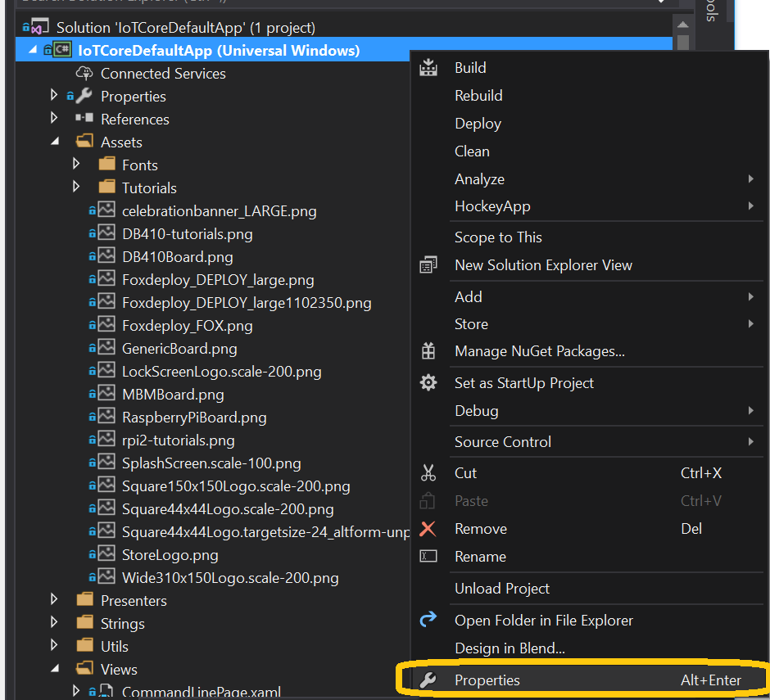
Task: Click the Connected Services cloud icon
Action: coord(84,74)
